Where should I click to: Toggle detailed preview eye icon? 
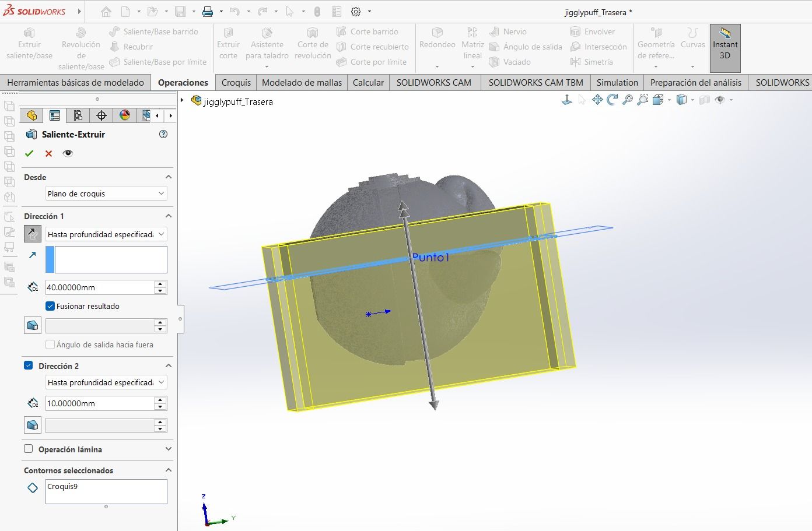point(68,153)
